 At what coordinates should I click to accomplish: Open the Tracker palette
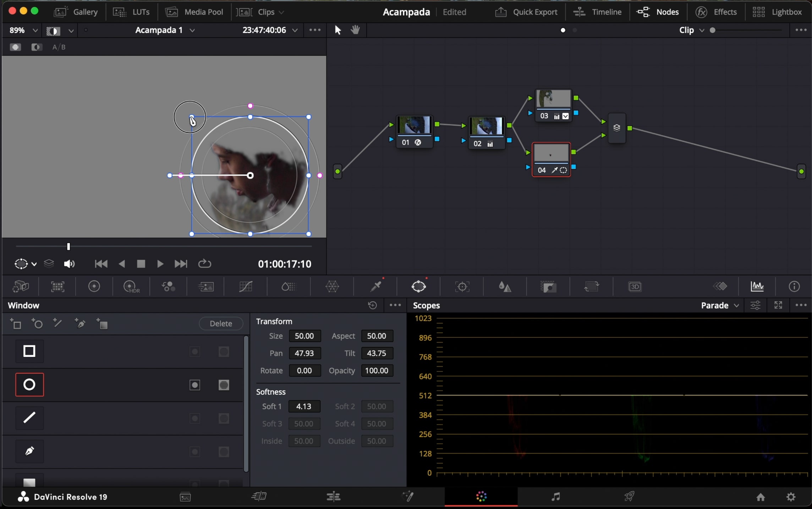coord(462,286)
